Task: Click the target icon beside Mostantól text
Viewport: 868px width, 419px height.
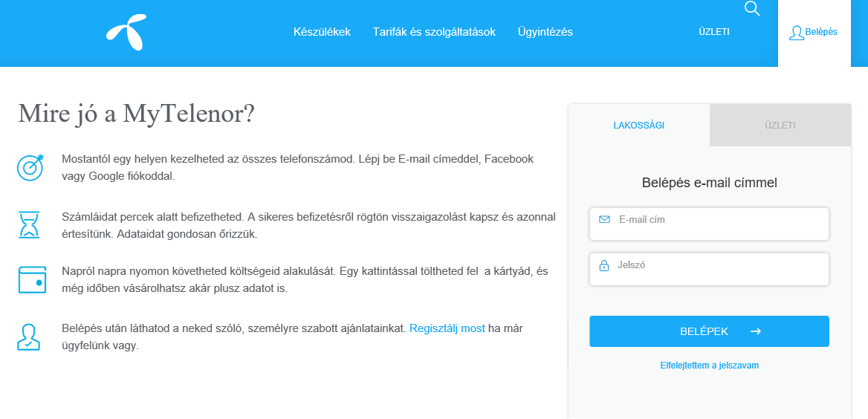Action: point(30,167)
